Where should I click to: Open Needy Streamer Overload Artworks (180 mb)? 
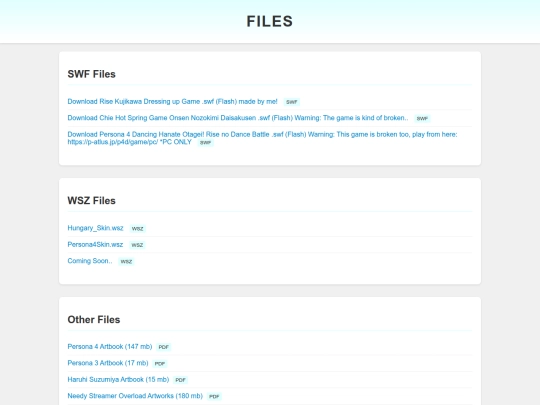tap(135, 396)
